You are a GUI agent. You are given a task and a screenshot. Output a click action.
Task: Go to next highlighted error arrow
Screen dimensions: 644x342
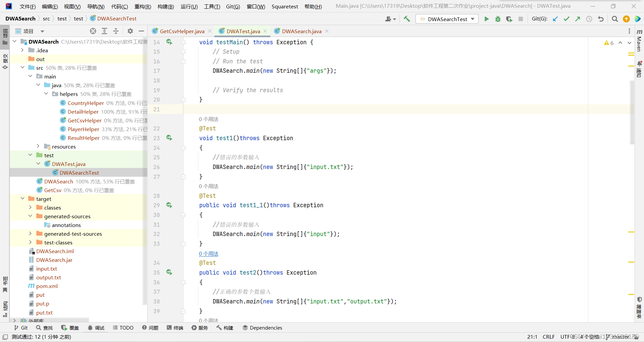tap(629, 43)
